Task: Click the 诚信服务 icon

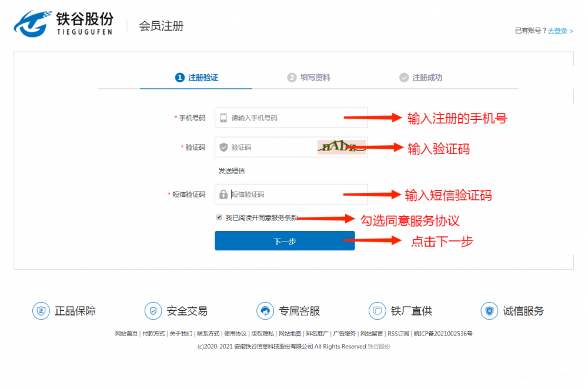Action: click(489, 311)
